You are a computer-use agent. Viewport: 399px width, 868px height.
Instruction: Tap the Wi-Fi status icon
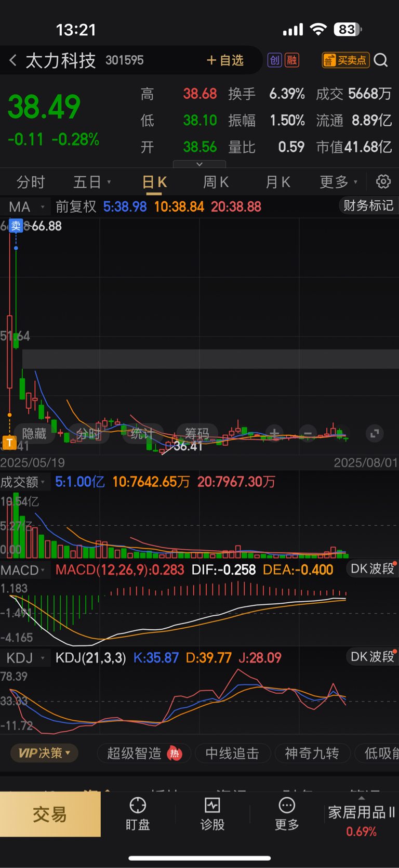click(318, 30)
